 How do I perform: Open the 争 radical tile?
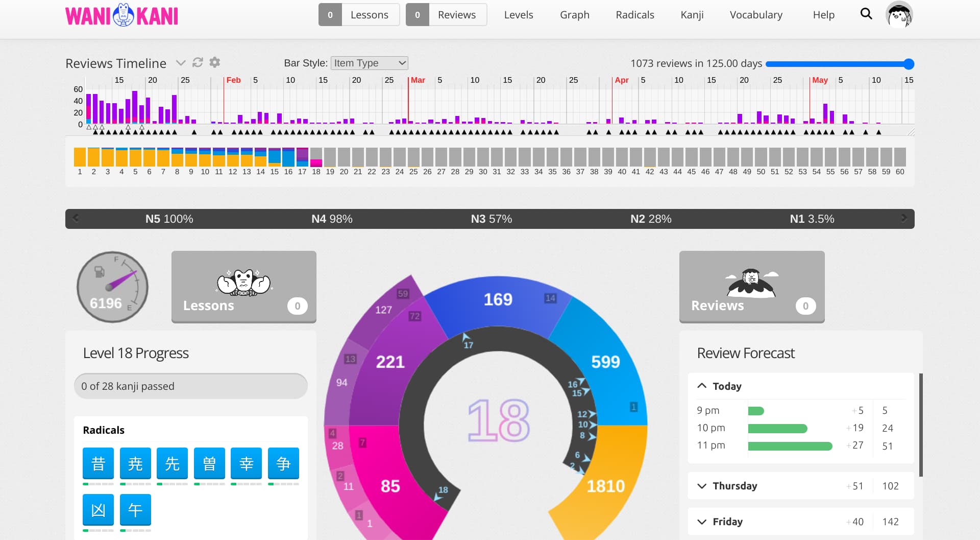(x=283, y=463)
